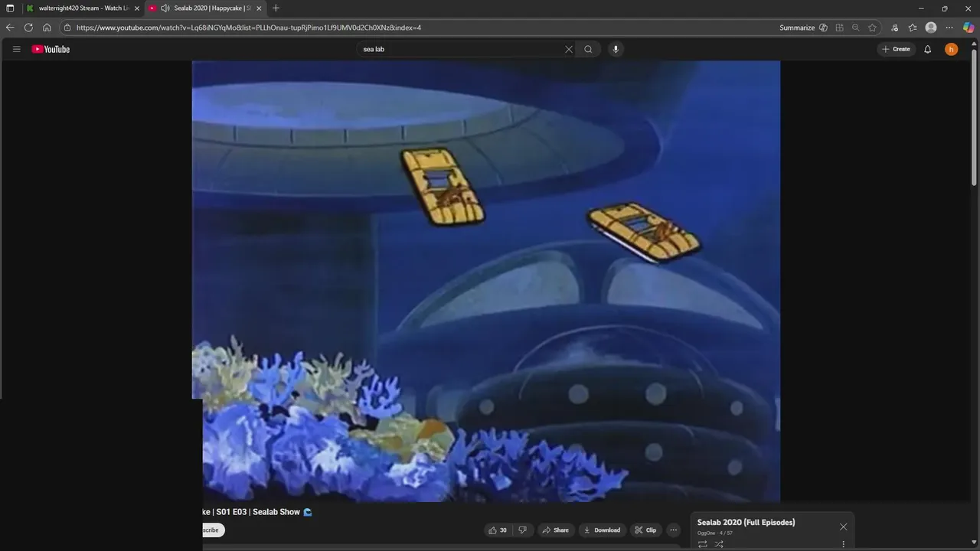Open YouTube notifications bell
980x551 pixels.
tap(927, 49)
